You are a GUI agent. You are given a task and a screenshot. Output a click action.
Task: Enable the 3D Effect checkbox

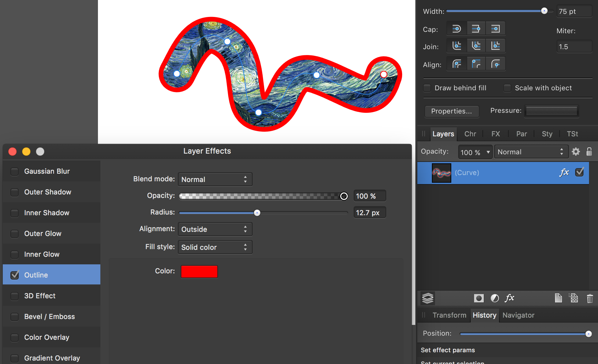(15, 296)
